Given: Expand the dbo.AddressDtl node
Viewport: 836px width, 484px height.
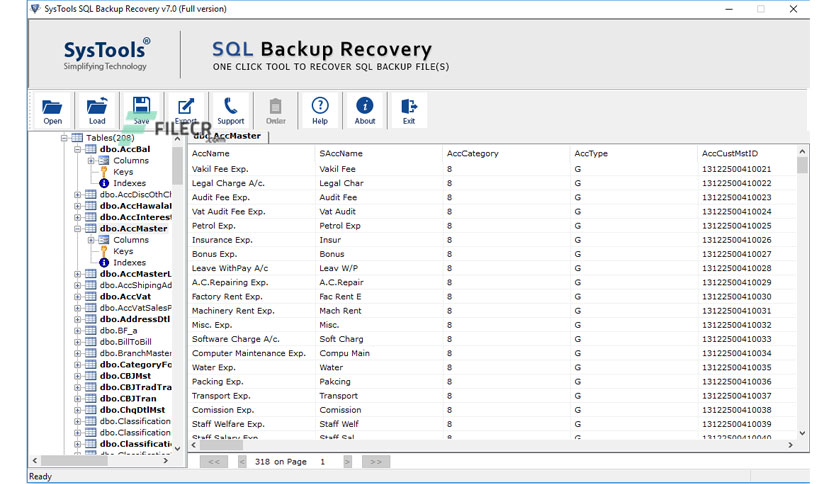Looking at the screenshot, I should click(x=77, y=319).
